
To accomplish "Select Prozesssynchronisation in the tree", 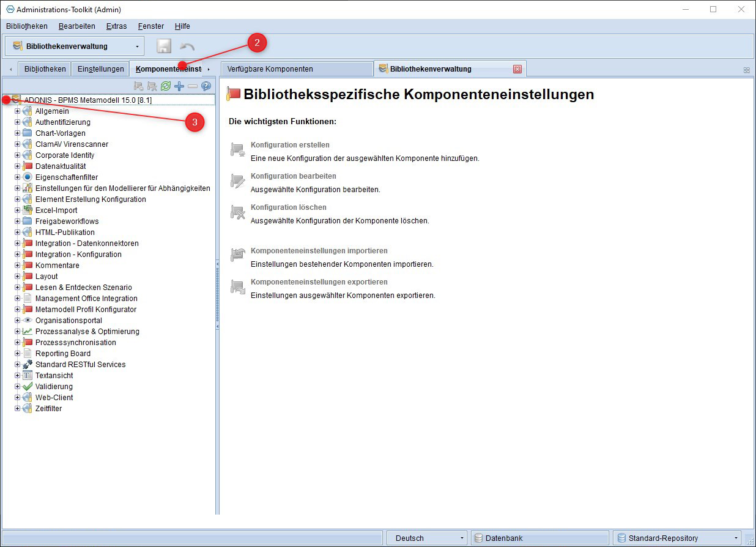I will tap(76, 343).
